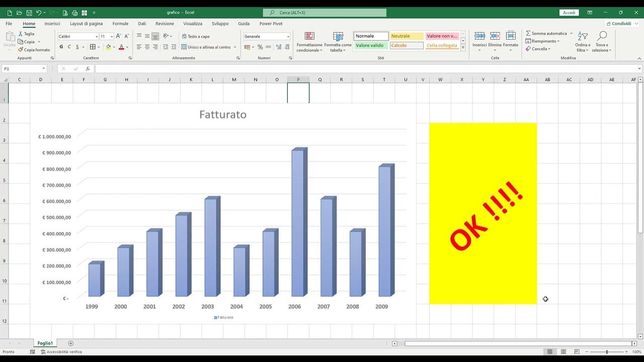644x362 pixels.
Task: Open Formattazione condizionale menu
Action: (x=309, y=42)
